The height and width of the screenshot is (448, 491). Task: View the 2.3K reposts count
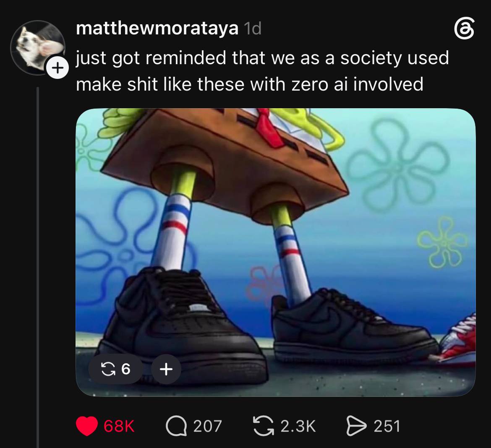[x=298, y=427]
